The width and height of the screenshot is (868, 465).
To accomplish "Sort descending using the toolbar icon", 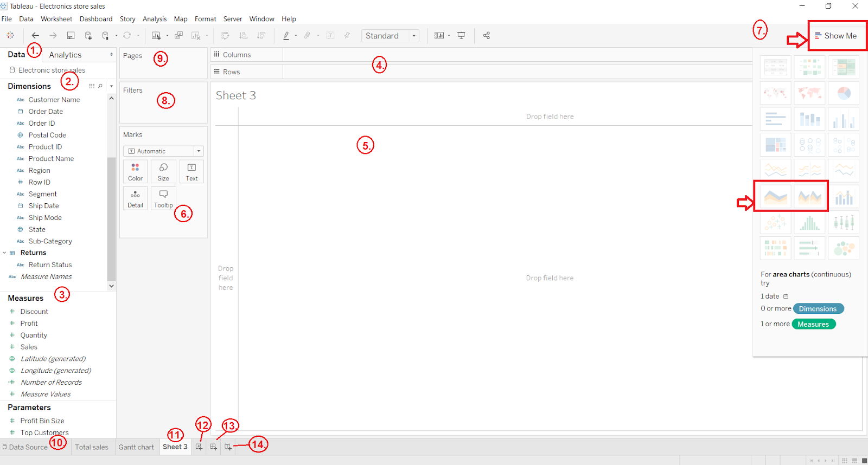I will point(261,36).
